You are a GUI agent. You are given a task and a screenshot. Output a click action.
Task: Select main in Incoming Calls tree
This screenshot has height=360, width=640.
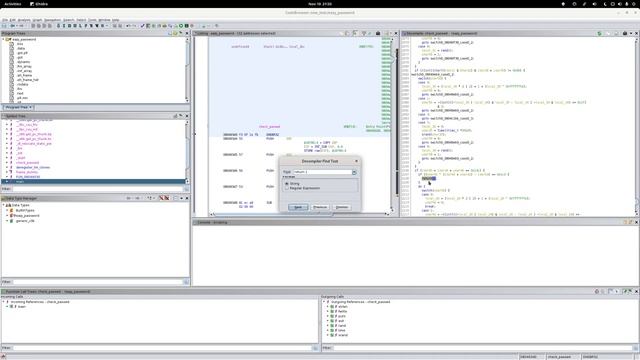(x=21, y=307)
